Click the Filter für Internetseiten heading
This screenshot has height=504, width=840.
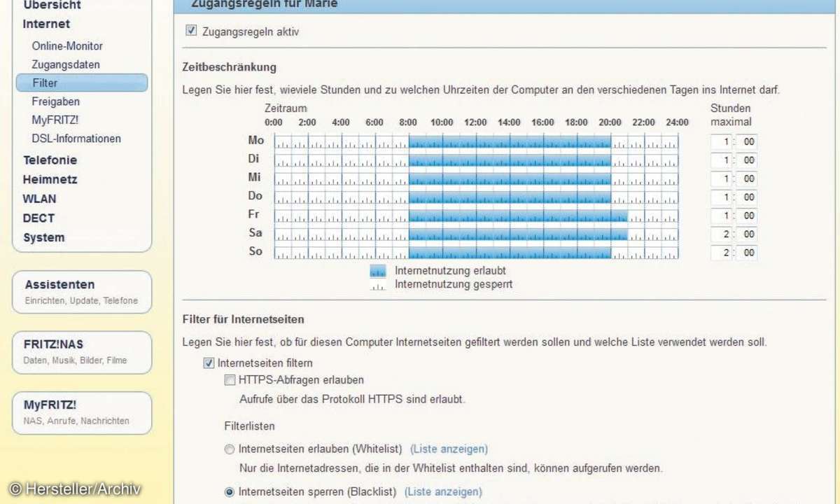click(x=243, y=319)
